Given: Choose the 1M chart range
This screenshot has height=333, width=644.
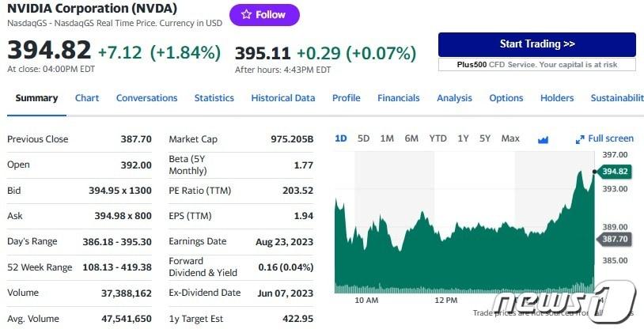Looking at the screenshot, I should 387,138.
